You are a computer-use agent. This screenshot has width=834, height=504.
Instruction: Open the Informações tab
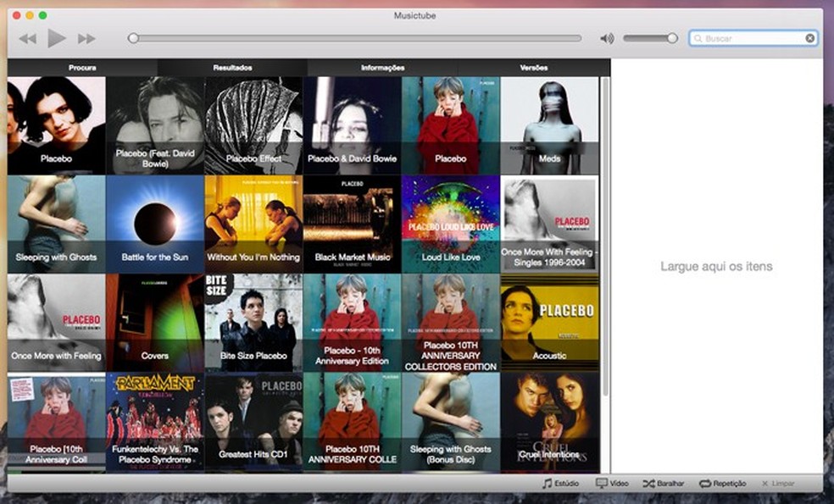click(x=382, y=68)
